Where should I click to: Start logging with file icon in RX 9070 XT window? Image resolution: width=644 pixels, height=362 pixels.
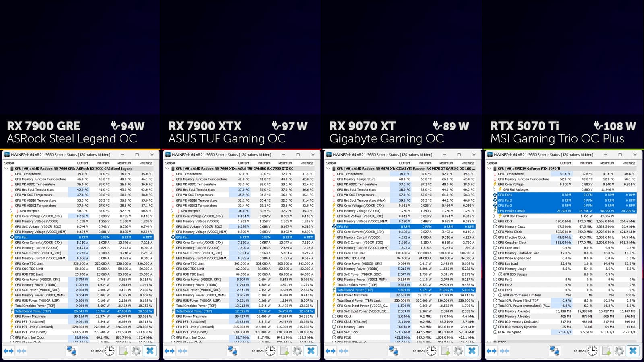point(445,351)
